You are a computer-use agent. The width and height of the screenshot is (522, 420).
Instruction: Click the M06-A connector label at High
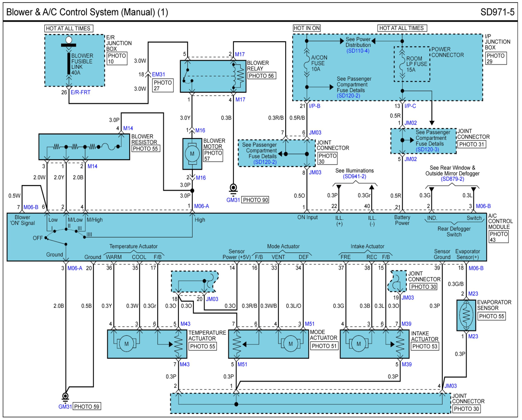201,206
